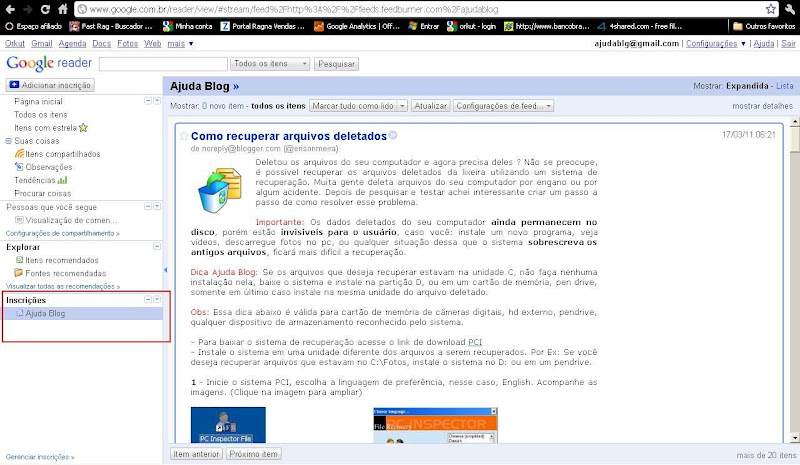The height and width of the screenshot is (465, 800).
Task: Open the Agenda top menu link
Action: (72, 44)
